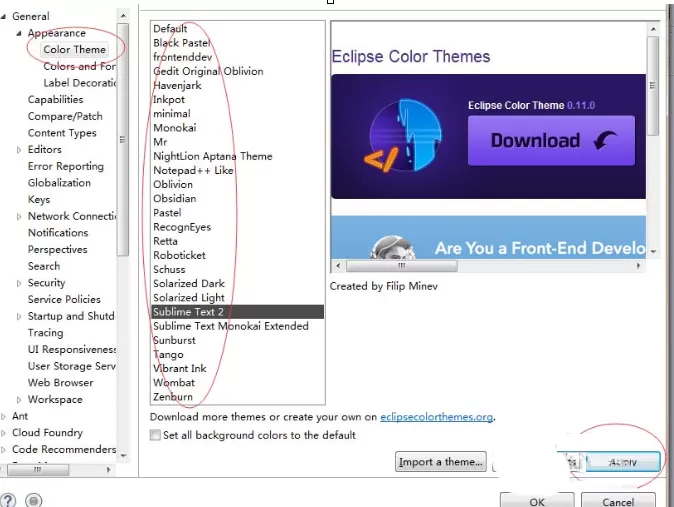The image size is (674, 507).
Task: Expand the Startup and Shutdown node
Action: click(x=18, y=316)
